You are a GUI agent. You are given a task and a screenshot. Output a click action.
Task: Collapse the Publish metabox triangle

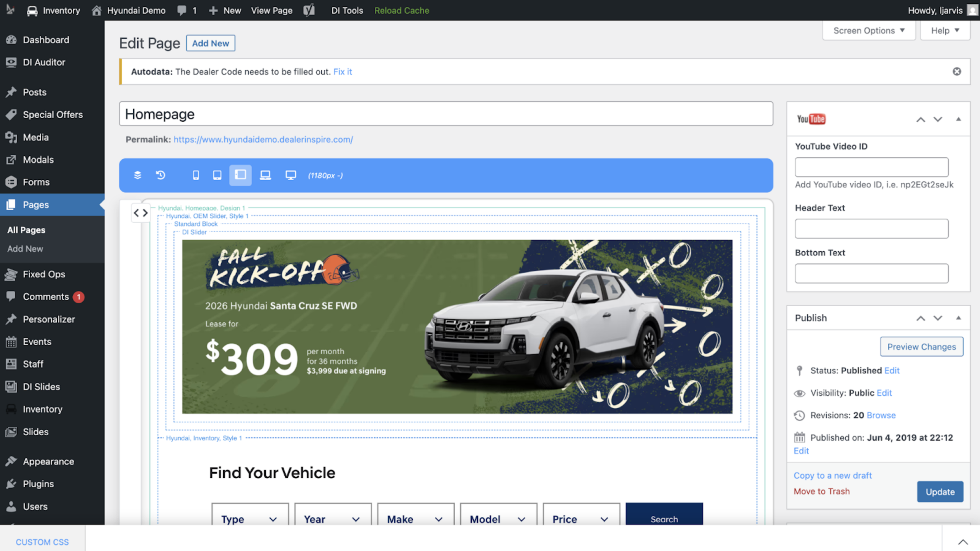click(x=959, y=318)
